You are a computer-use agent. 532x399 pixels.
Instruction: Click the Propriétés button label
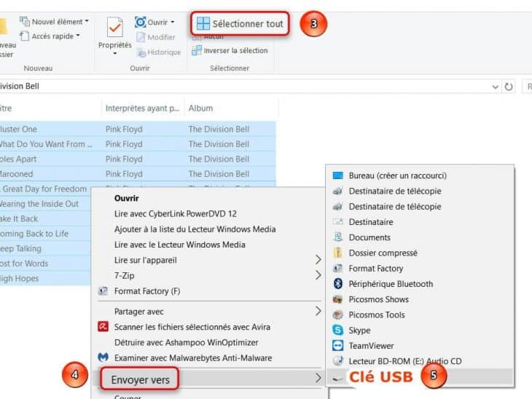coord(114,45)
